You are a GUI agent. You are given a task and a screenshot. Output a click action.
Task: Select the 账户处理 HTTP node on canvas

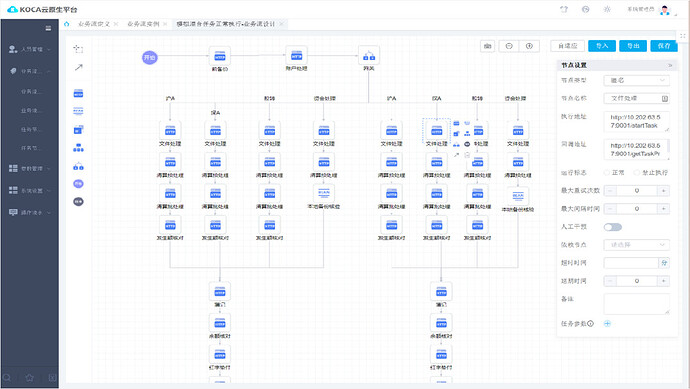(x=297, y=55)
